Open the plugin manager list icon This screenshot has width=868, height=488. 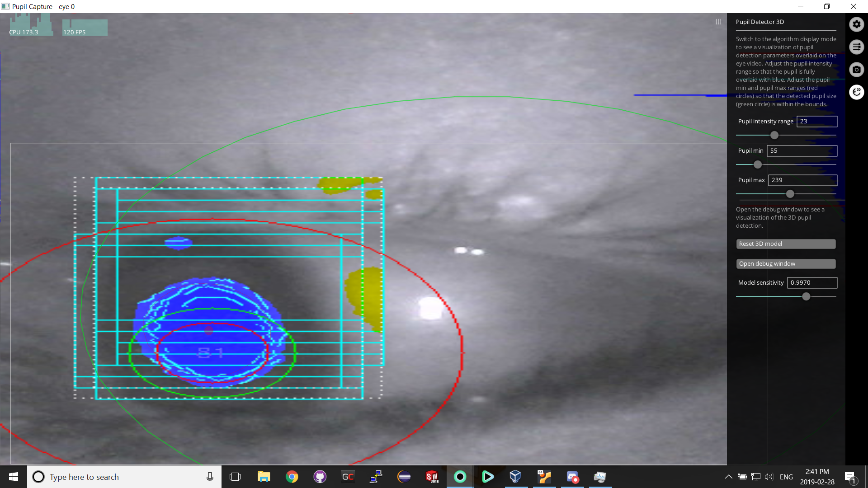point(856,47)
